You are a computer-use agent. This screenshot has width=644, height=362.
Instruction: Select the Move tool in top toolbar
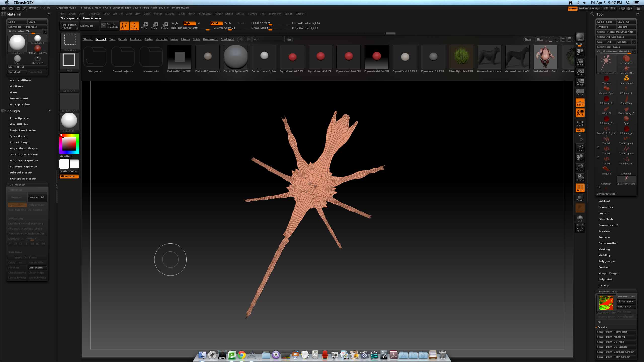144,26
